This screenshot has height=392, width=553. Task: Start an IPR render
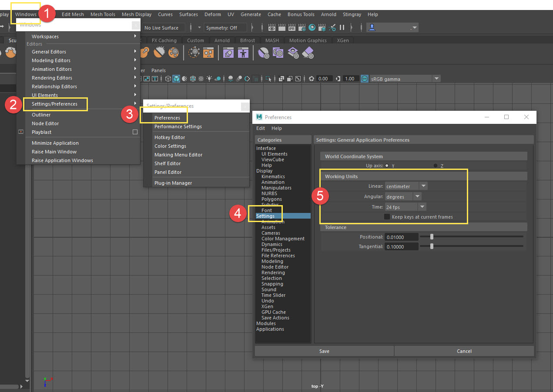pos(292,27)
